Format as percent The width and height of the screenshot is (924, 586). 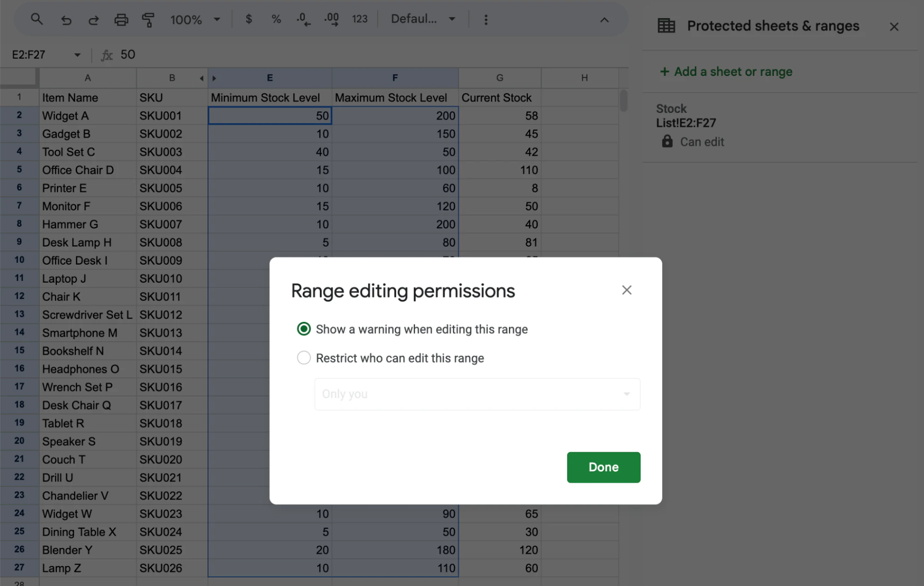(x=276, y=19)
